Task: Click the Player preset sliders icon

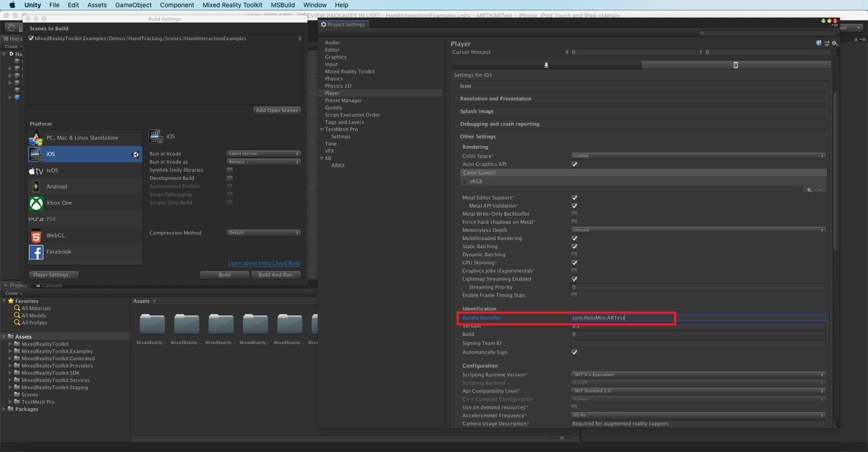Action: [825, 43]
